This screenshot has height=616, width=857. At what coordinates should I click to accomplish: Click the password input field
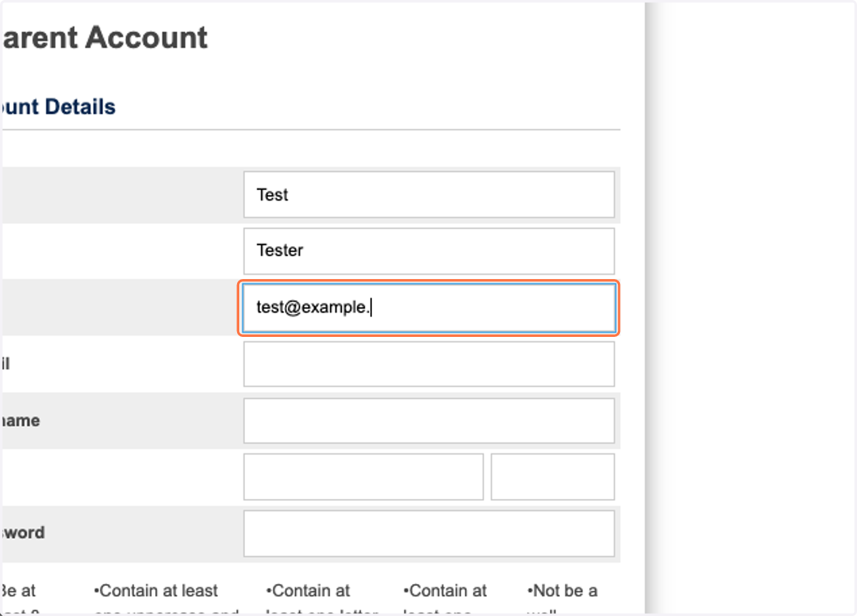[x=428, y=533]
